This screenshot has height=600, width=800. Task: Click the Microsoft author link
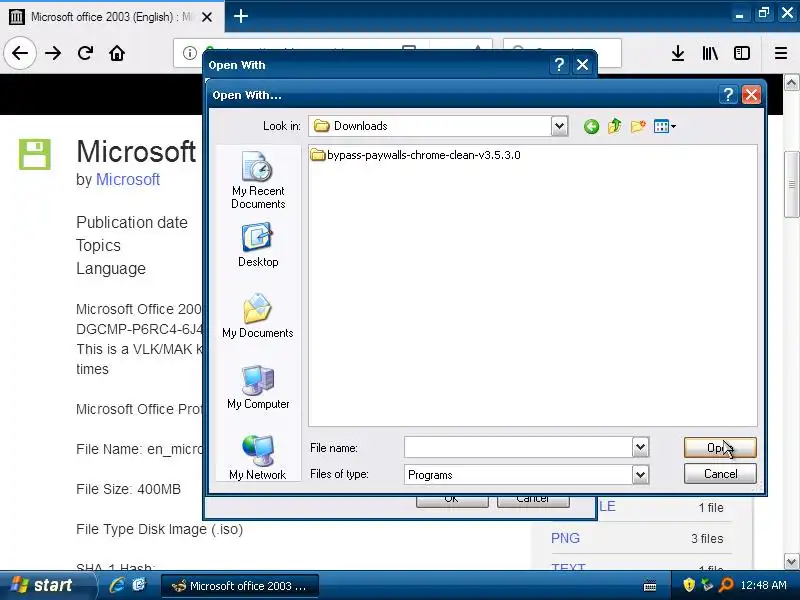pyautogui.click(x=128, y=179)
